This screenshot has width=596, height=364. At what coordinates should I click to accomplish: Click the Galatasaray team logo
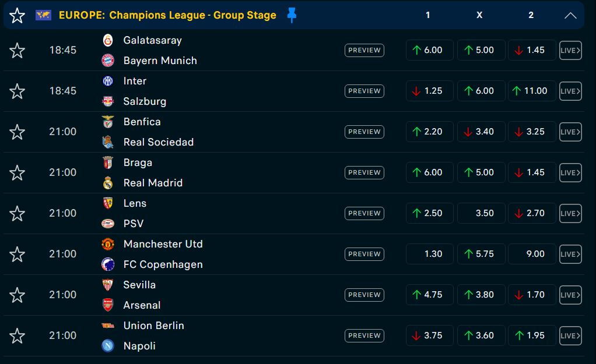tap(108, 40)
